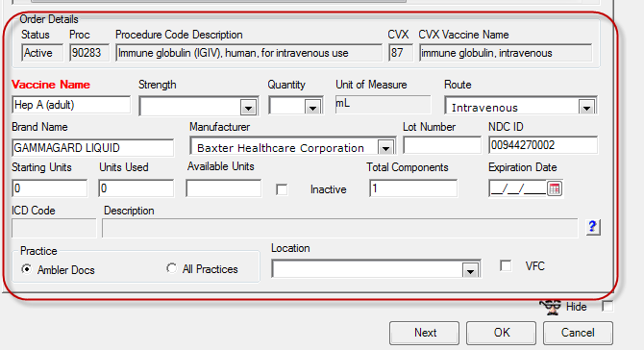Open the Quantity dropdown arrow
Image resolution: width=644 pixels, height=350 pixels.
[x=312, y=108]
